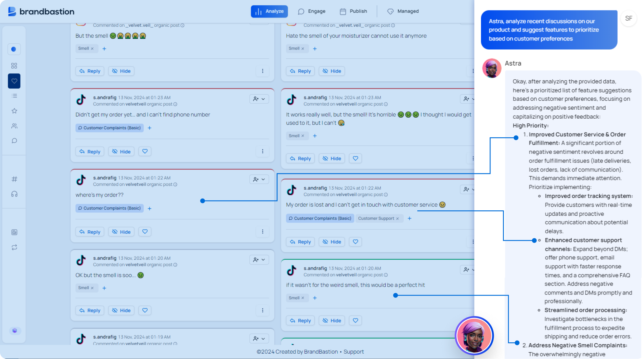Open the assignee dropdown on the "Didn't get my order yet" card
644x359 pixels.
pos(259,99)
